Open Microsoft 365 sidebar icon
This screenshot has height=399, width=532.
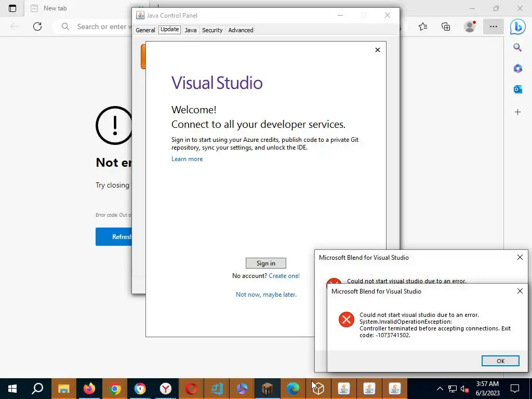(518, 69)
